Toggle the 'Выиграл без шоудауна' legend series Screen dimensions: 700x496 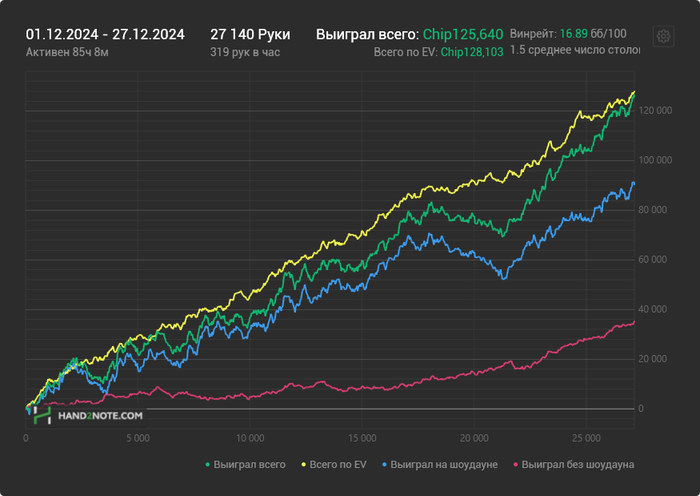tap(574, 465)
